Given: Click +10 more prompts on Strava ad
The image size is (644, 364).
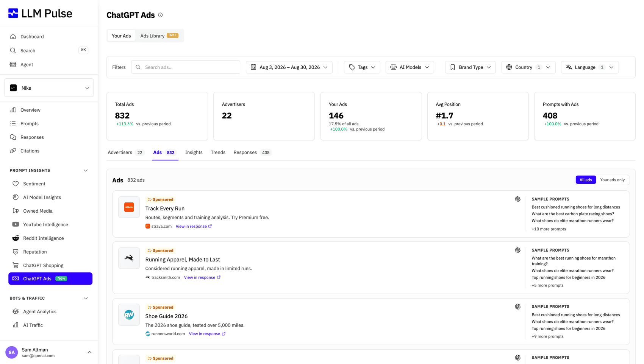Looking at the screenshot, I should pyautogui.click(x=549, y=229).
